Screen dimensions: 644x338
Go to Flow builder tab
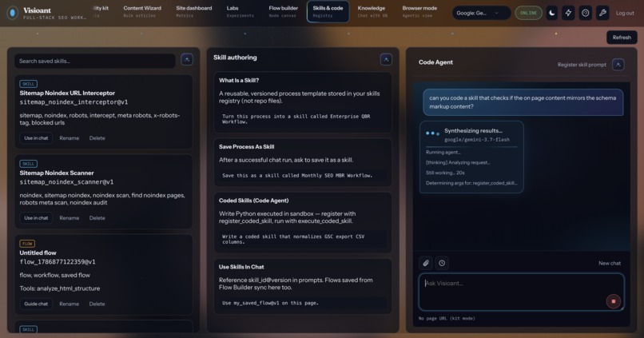[x=284, y=11]
